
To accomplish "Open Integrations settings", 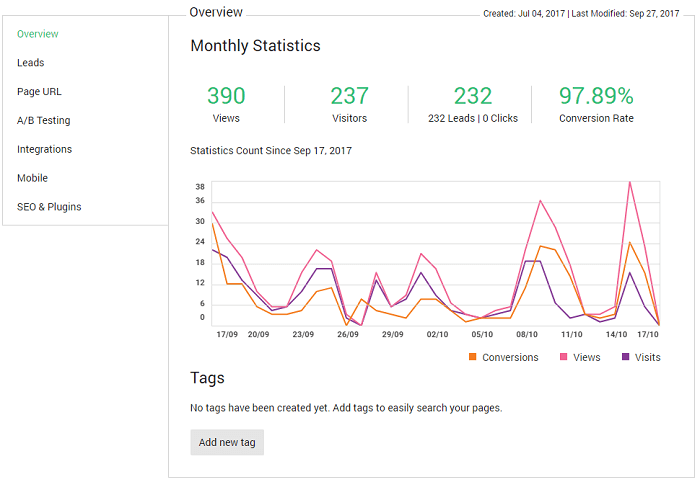I will coord(44,150).
